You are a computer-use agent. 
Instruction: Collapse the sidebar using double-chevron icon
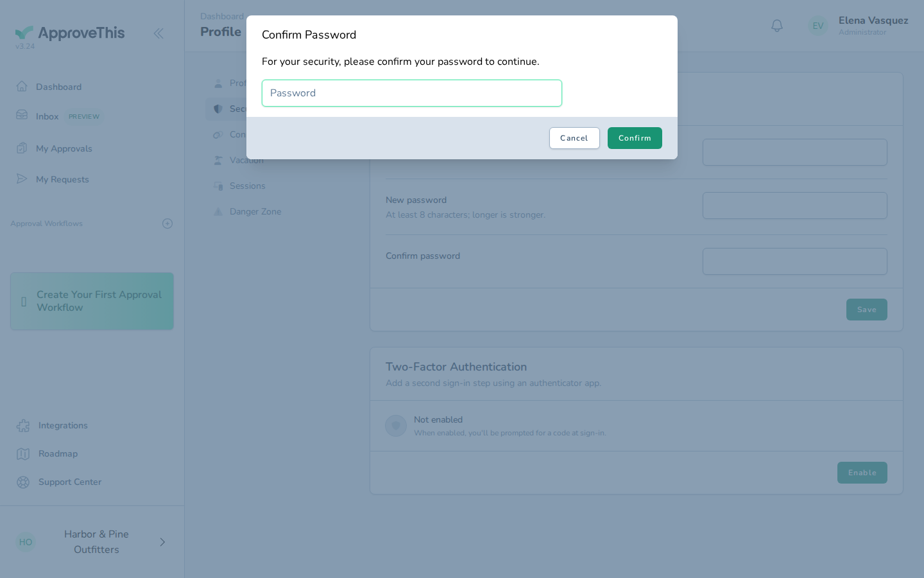158,33
